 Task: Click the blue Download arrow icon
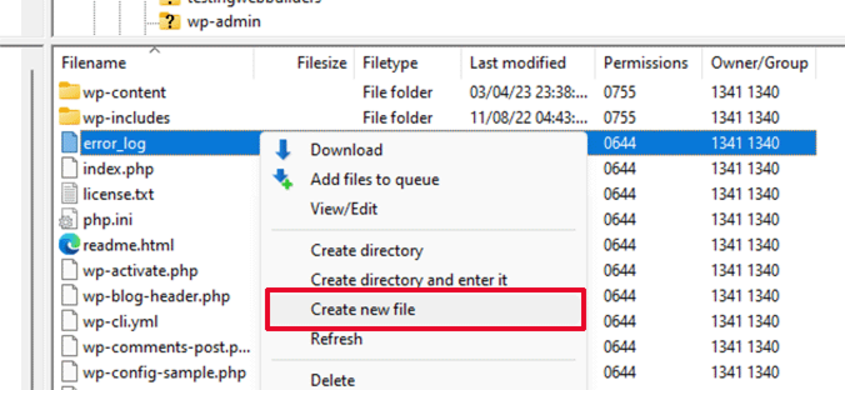tap(282, 150)
